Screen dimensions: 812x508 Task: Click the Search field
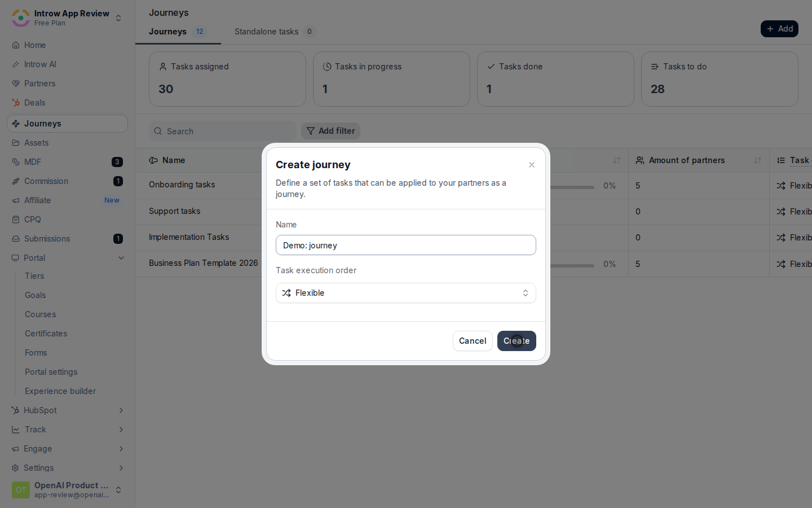coord(223,131)
